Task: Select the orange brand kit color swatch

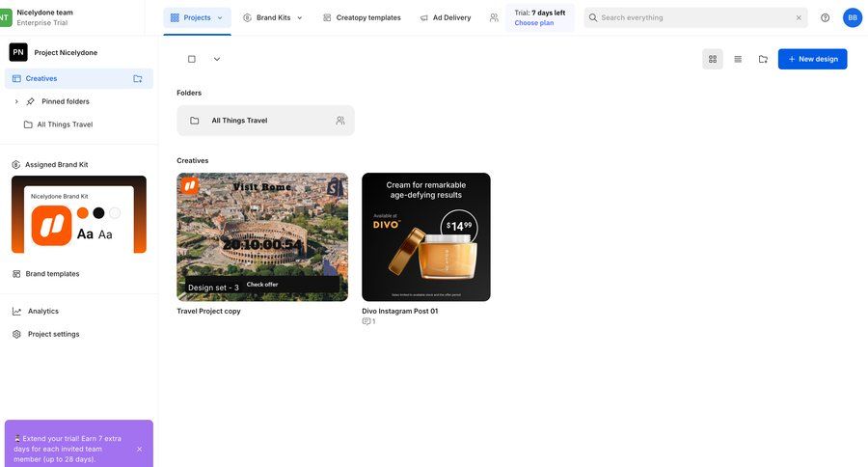Action: (83, 212)
